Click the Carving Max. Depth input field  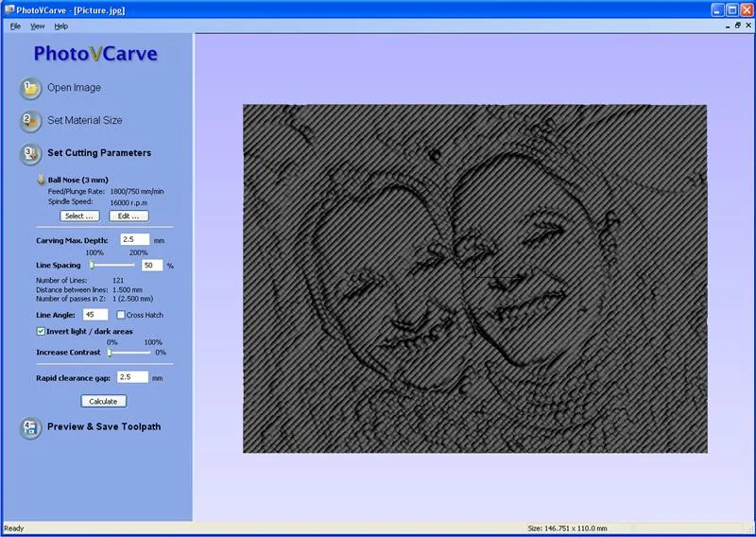coord(135,239)
